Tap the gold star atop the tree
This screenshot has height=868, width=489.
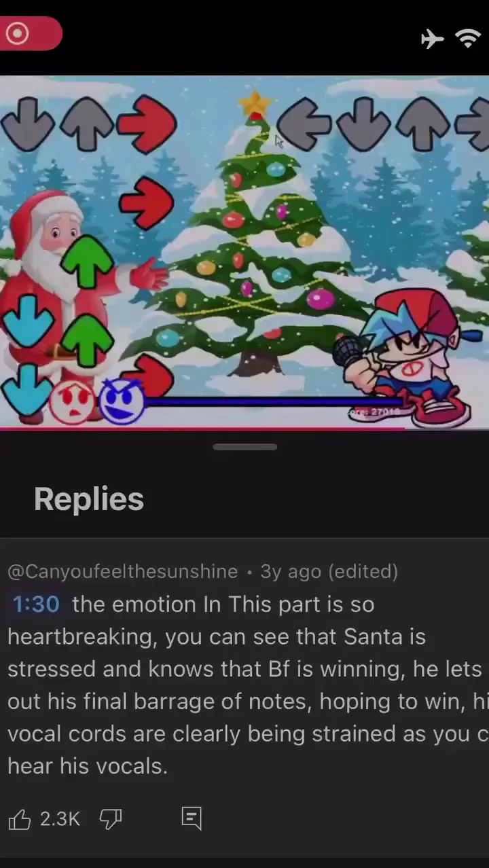pyautogui.click(x=255, y=104)
